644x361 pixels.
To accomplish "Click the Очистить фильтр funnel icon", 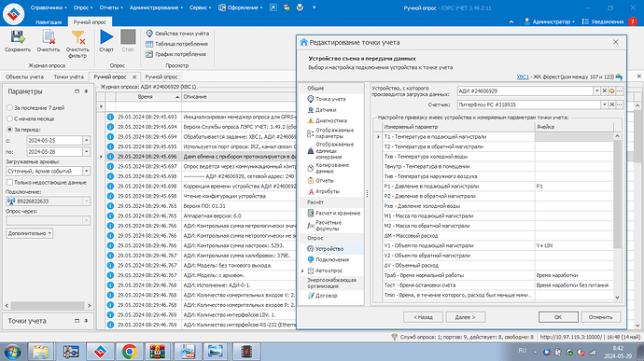I will (x=77, y=37).
